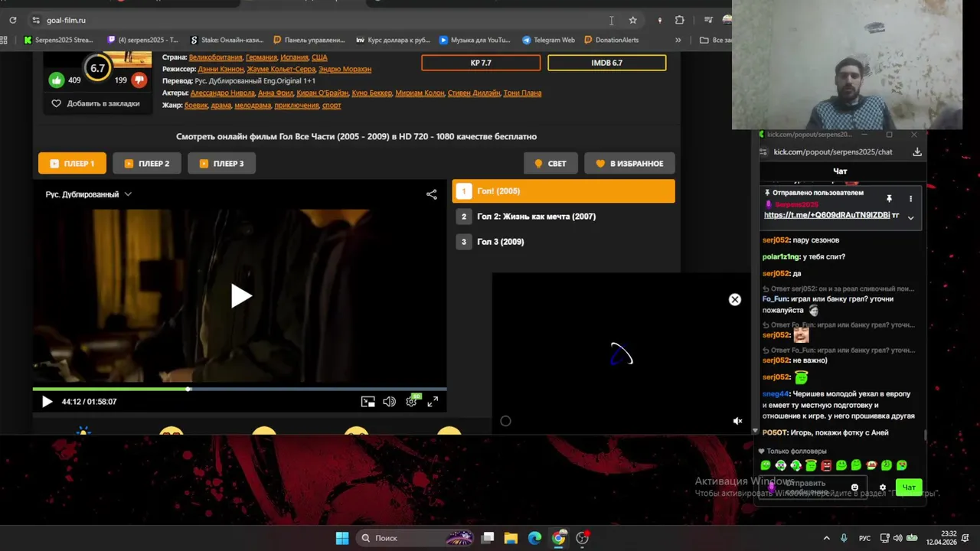The width and height of the screenshot is (980, 551).
Task: Insert the red angry emote from the emote row
Action: pyautogui.click(x=826, y=465)
